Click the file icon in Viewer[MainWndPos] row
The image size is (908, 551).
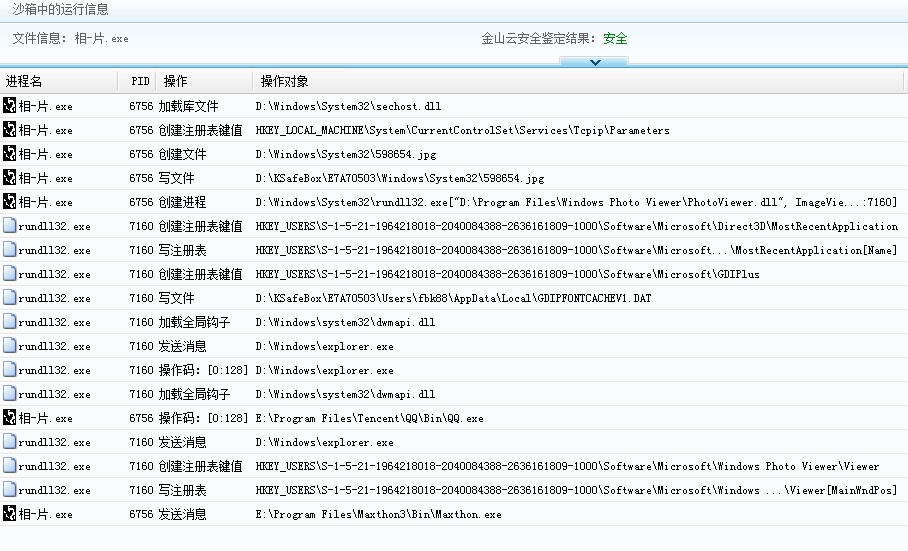9,490
